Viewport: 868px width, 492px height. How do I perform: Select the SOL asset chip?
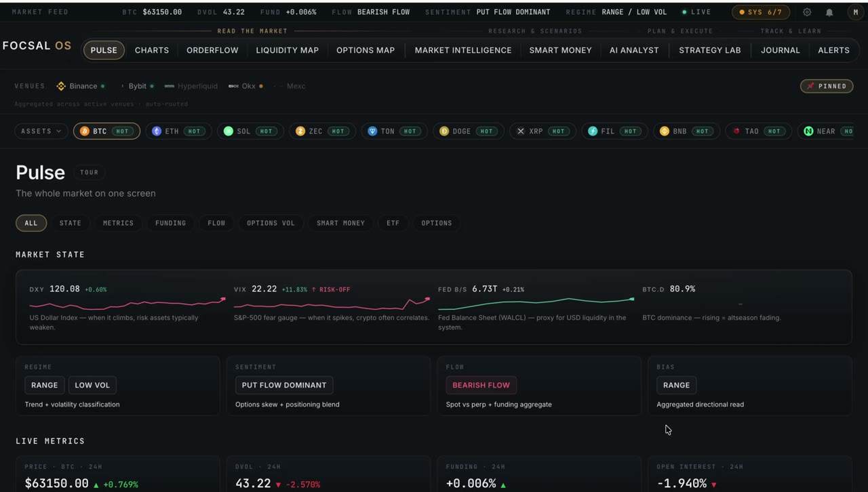(250, 131)
